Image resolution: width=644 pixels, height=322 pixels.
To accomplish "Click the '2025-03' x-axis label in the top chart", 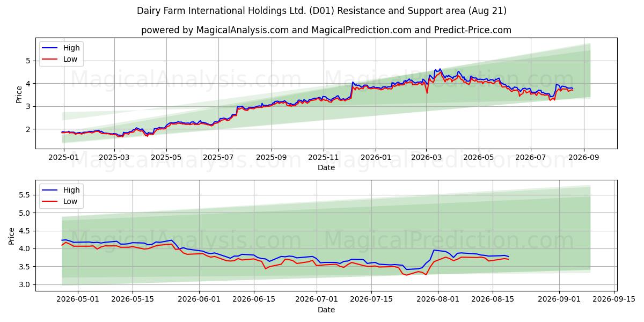I will pyautogui.click(x=115, y=158).
